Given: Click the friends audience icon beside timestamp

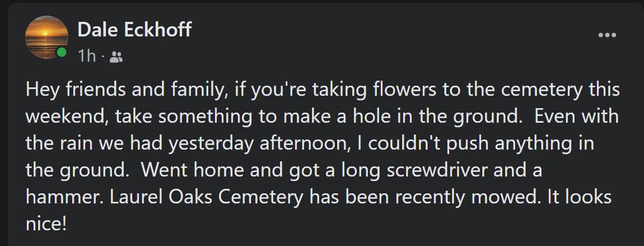Looking at the screenshot, I should tap(116, 56).
